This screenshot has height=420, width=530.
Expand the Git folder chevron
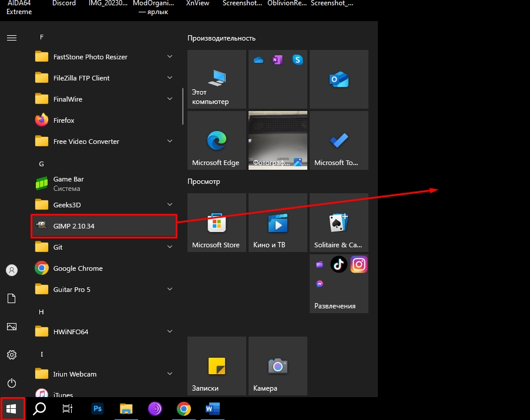[170, 247]
